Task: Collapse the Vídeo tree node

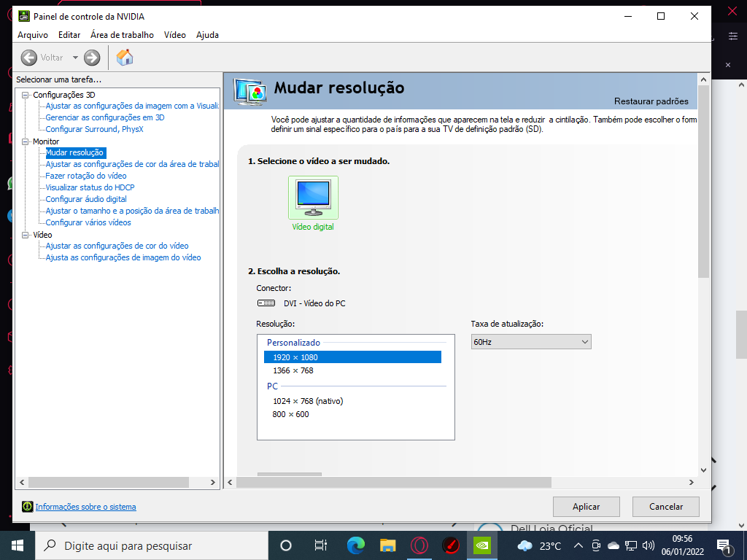Action: [x=26, y=235]
